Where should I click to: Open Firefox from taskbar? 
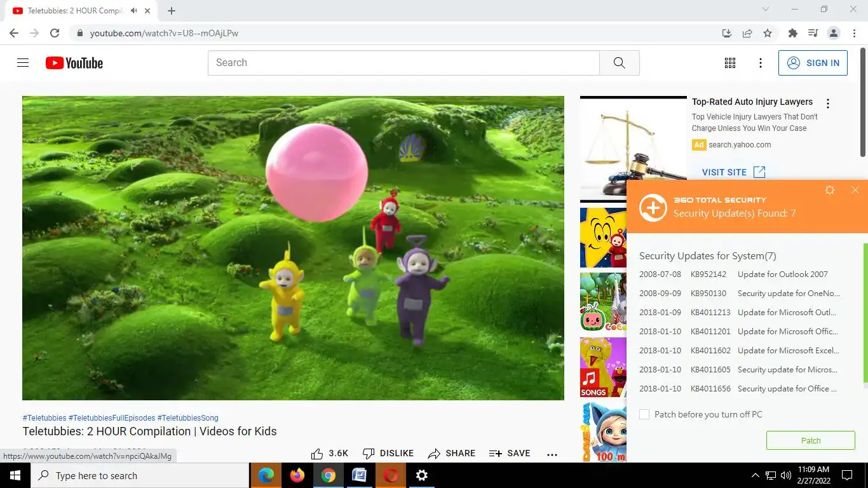[297, 475]
